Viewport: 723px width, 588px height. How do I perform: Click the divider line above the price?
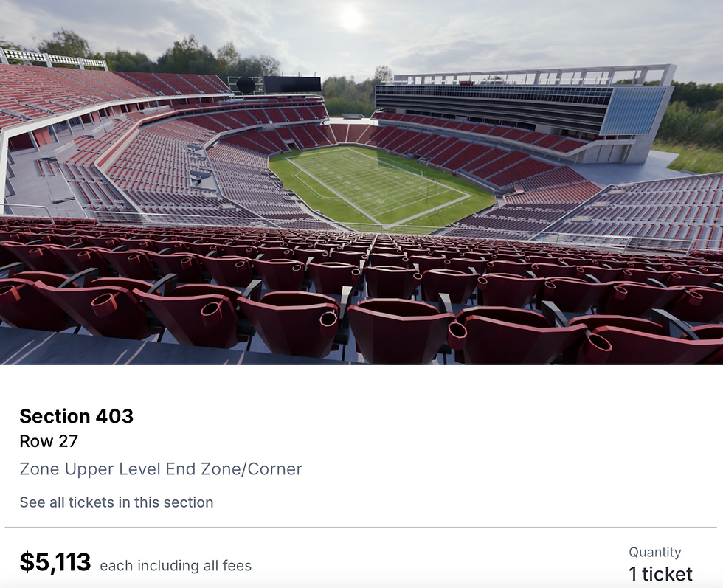[361, 527]
